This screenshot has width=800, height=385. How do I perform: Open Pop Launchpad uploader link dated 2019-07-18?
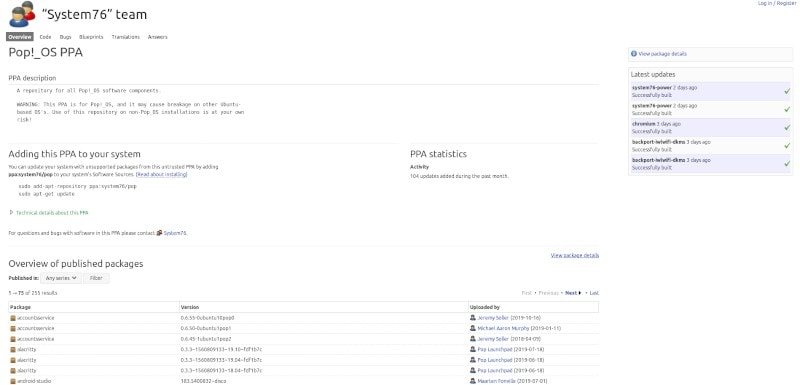click(x=494, y=349)
